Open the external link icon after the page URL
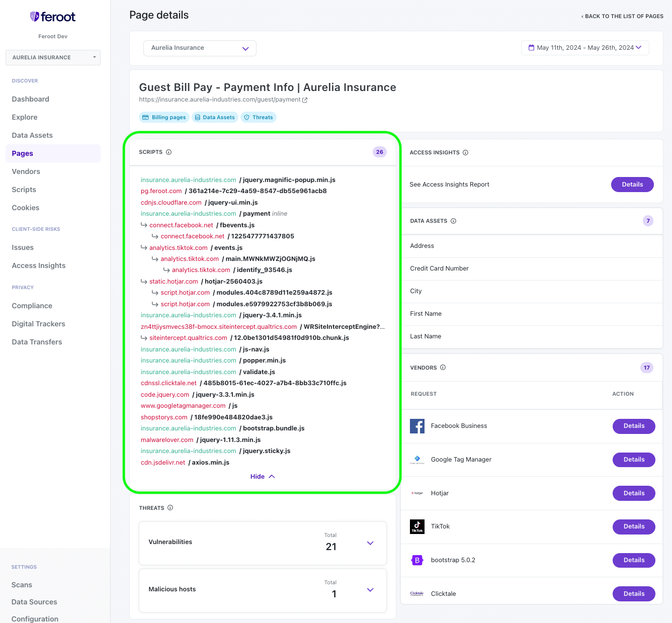672x623 pixels. 305,100
